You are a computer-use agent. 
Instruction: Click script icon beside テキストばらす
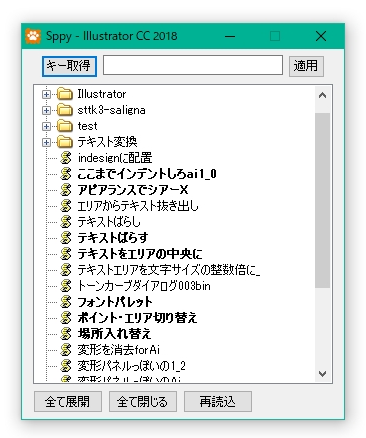(66, 238)
